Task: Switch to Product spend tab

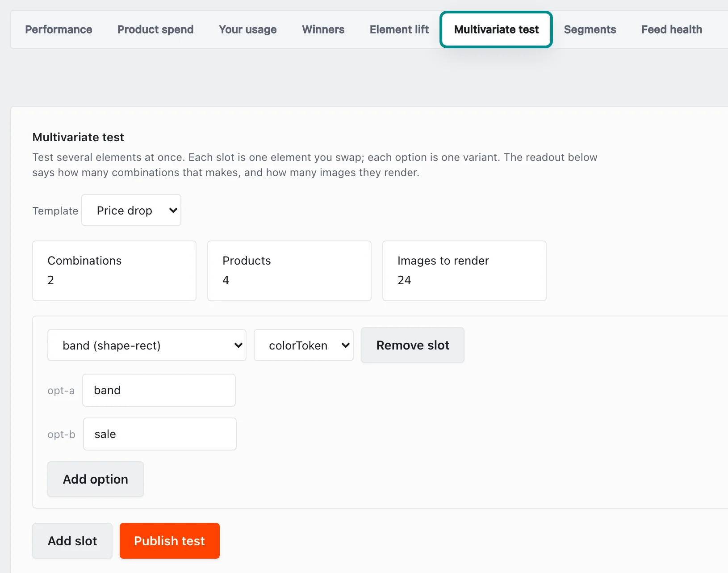Action: click(155, 29)
